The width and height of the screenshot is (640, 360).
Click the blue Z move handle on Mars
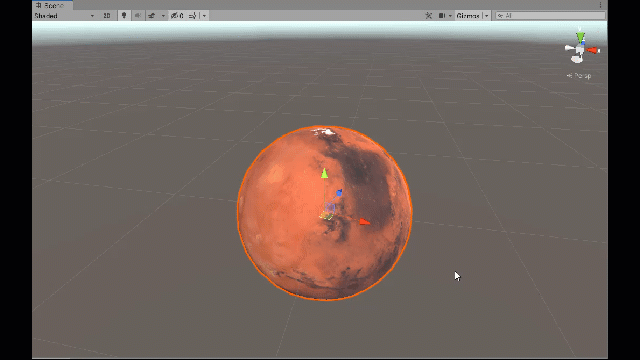pyautogui.click(x=339, y=193)
